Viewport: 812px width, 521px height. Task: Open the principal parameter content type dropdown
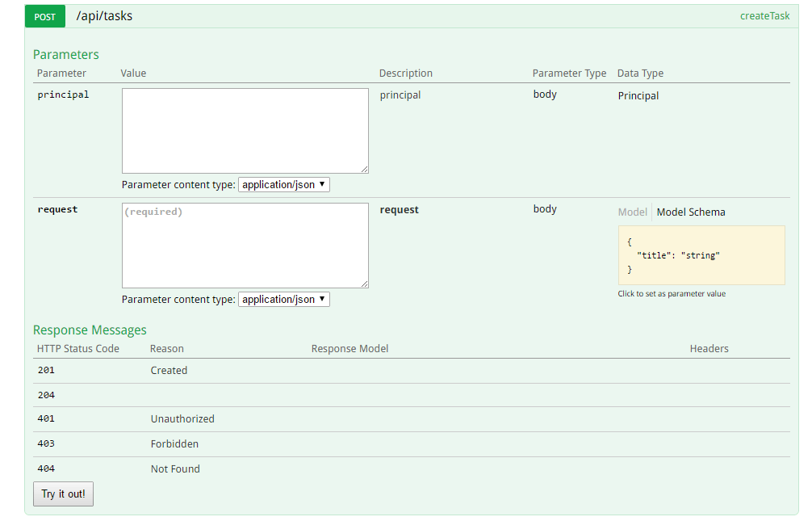(283, 184)
